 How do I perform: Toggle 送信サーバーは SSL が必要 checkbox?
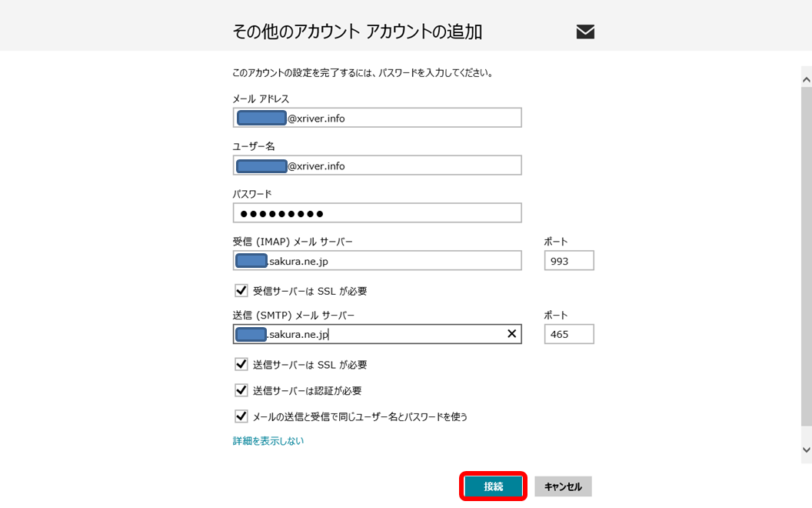click(241, 365)
